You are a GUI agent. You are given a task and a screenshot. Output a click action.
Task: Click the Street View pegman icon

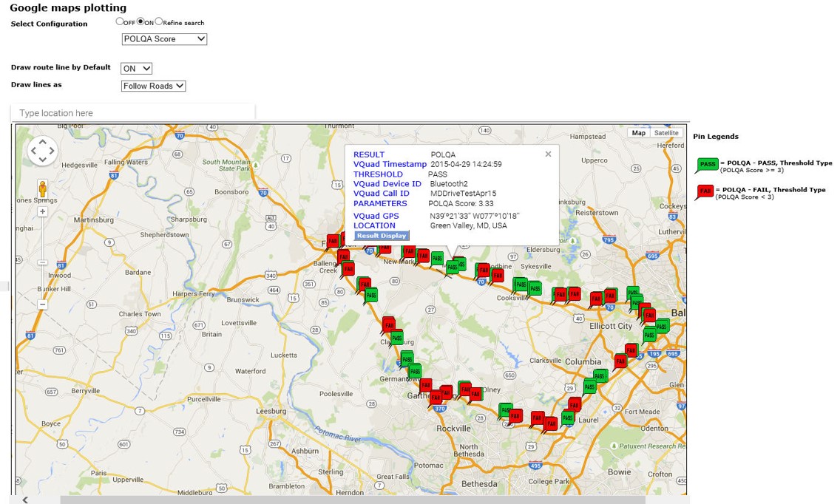pyautogui.click(x=42, y=188)
